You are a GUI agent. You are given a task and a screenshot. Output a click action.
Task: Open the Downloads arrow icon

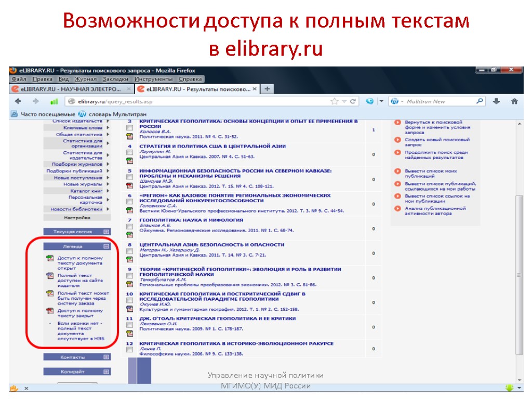[x=496, y=101]
